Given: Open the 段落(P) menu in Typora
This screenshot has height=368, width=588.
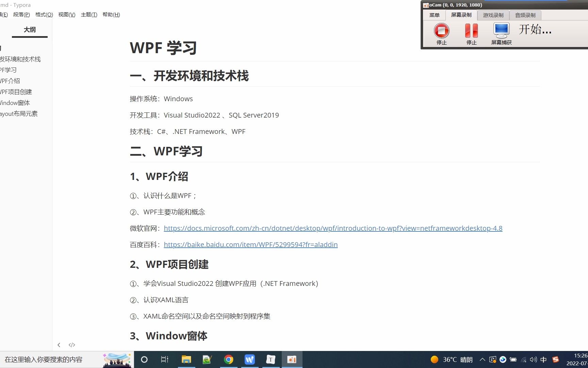Looking at the screenshot, I should point(21,14).
